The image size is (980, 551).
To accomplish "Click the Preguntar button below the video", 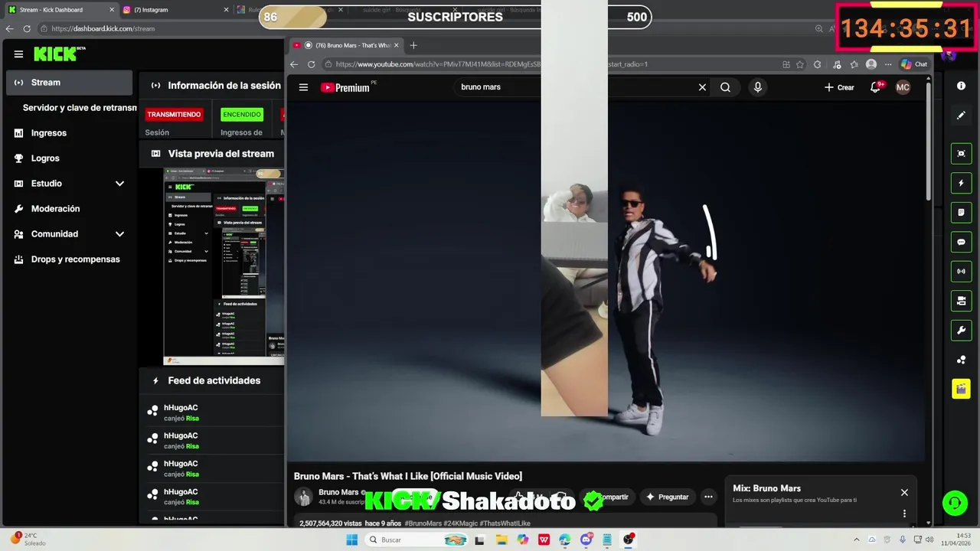I will pos(668,497).
